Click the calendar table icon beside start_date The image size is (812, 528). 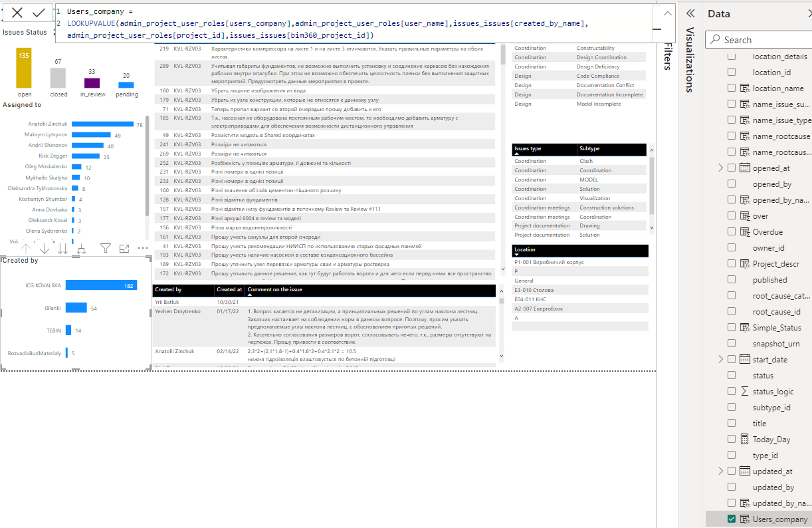pyautogui.click(x=744, y=360)
